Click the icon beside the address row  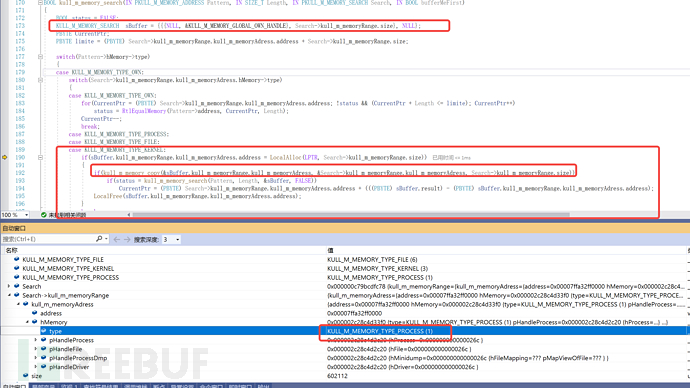point(34,313)
